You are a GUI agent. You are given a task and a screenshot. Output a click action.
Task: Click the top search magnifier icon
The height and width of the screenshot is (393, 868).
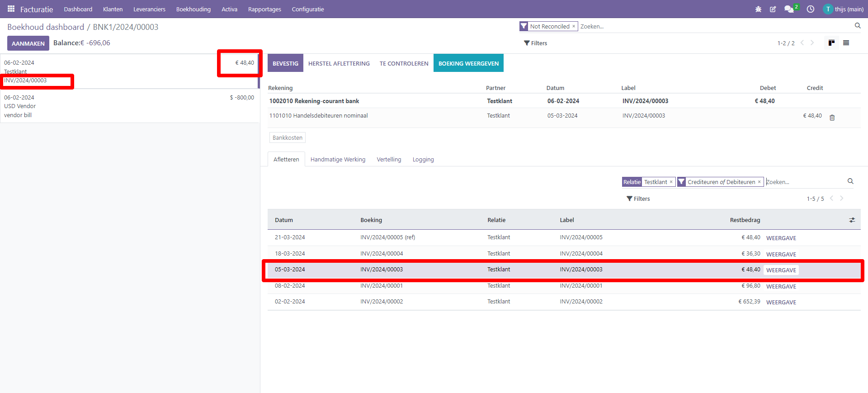coord(858,26)
